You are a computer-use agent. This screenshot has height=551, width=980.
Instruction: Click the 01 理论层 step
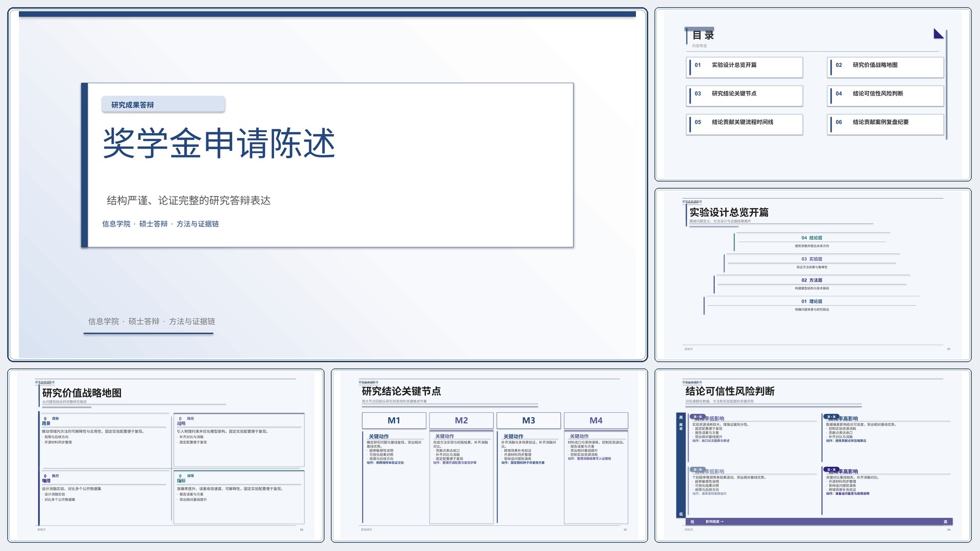tap(812, 302)
